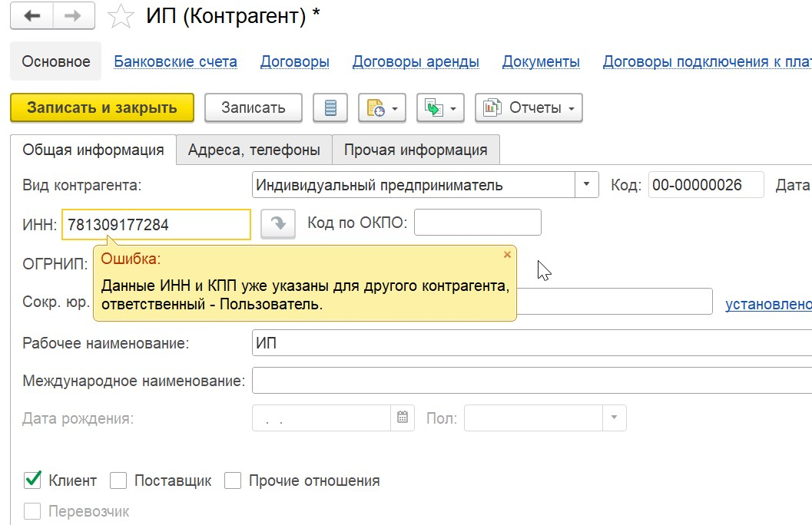Image resolution: width=812 pixels, height=525 pixels.
Task: Switch to the Общая информация tab
Action: click(93, 150)
